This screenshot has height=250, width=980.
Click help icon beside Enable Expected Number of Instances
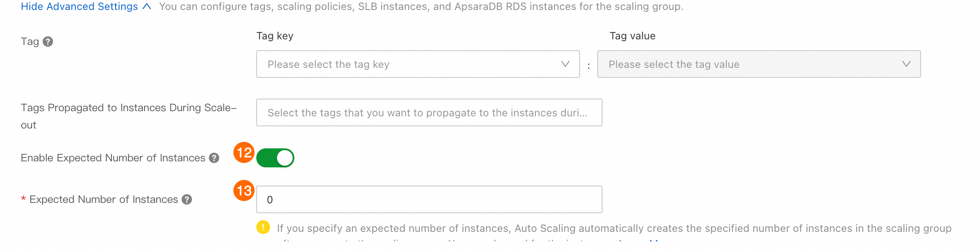pos(214,158)
